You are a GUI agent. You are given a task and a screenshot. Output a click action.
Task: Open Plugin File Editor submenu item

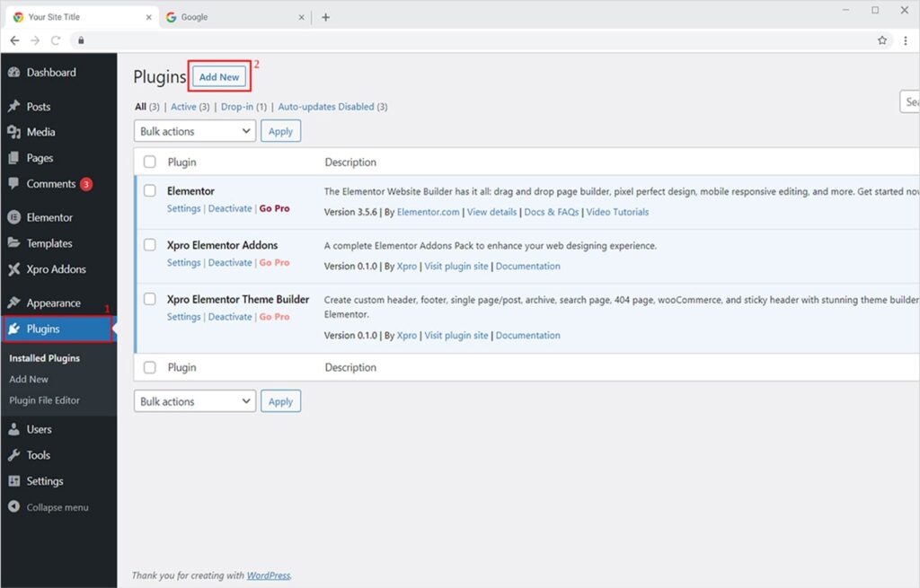44,400
